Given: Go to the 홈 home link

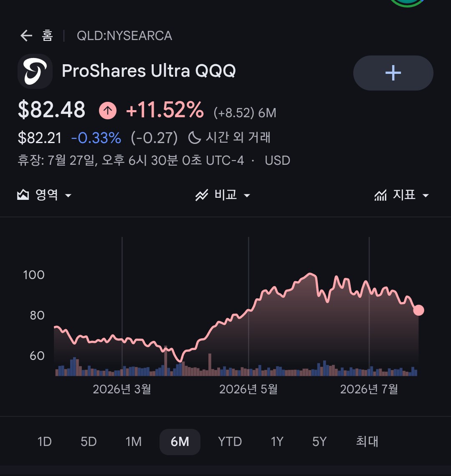Looking at the screenshot, I should [48, 36].
